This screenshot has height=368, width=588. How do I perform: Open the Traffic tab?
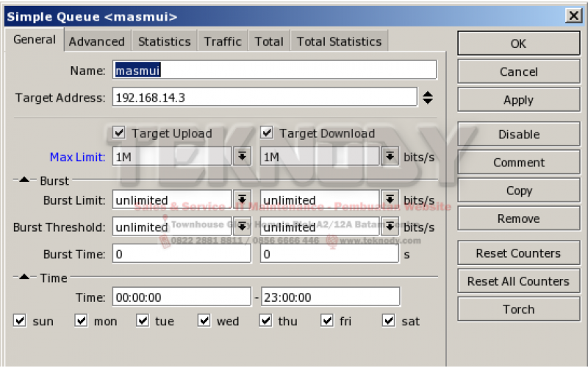click(x=223, y=41)
